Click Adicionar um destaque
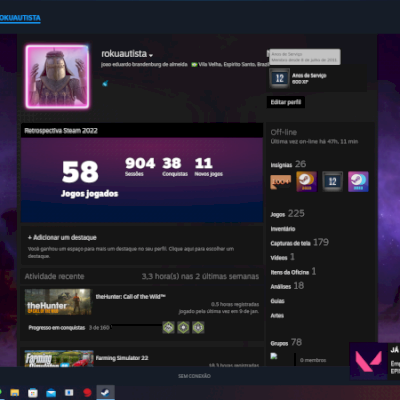400x400 pixels. tap(62, 237)
